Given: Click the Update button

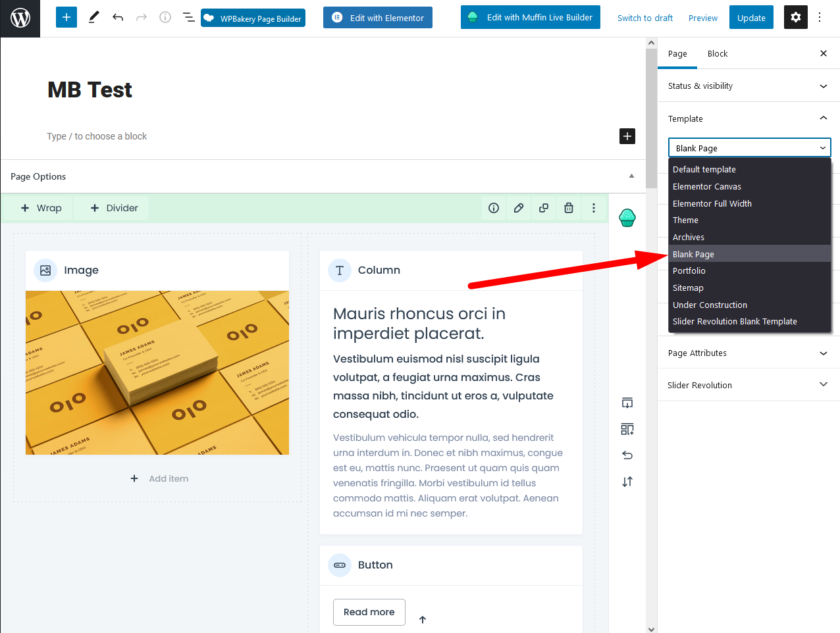Looking at the screenshot, I should click(751, 18).
